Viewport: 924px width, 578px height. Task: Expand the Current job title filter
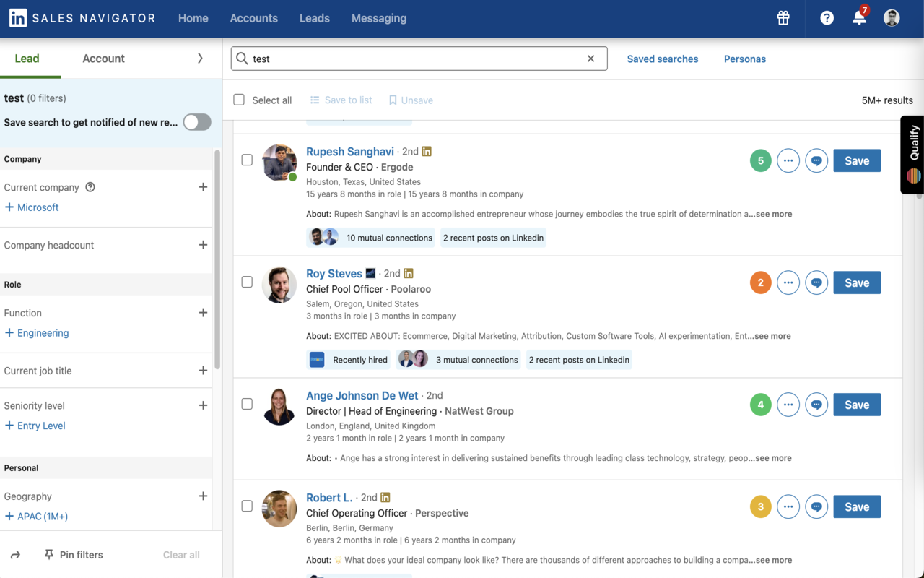(203, 371)
